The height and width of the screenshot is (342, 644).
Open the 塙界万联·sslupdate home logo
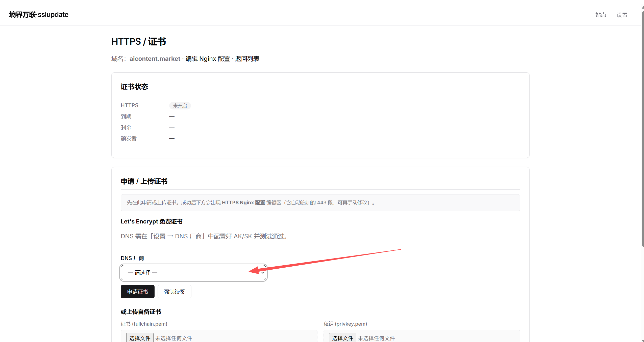[39, 15]
